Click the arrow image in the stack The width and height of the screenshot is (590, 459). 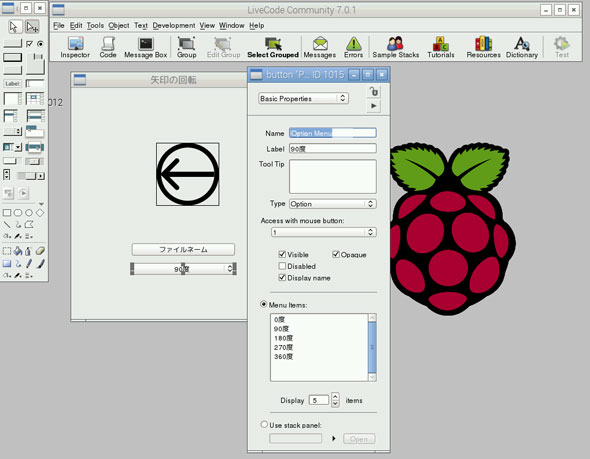(x=188, y=174)
